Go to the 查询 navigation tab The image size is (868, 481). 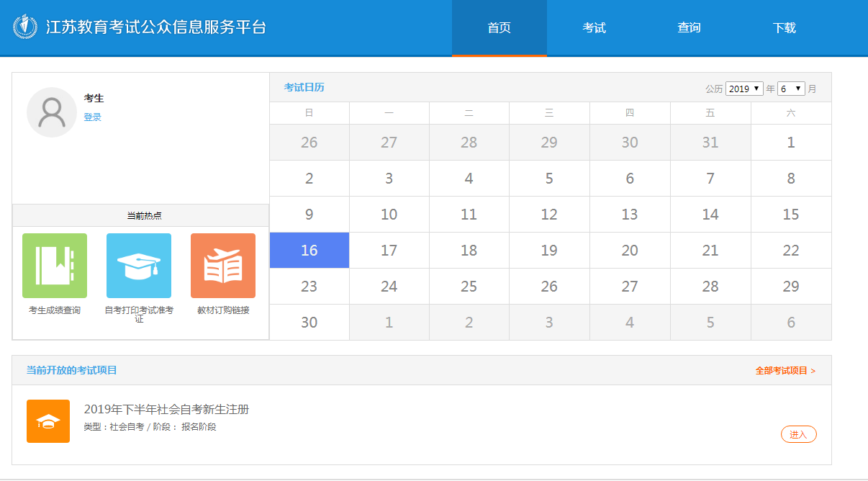pos(689,28)
